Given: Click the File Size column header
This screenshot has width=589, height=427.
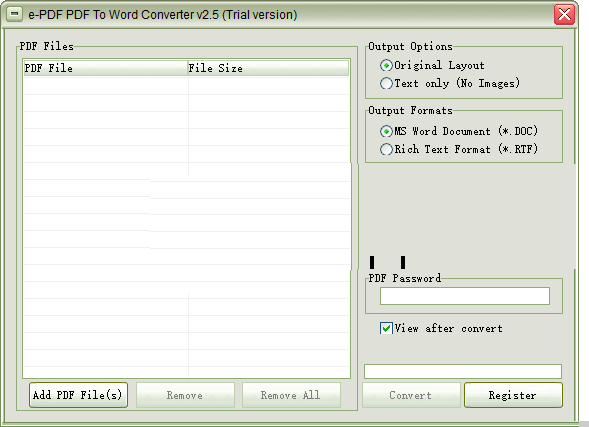Looking at the screenshot, I should [x=268, y=68].
